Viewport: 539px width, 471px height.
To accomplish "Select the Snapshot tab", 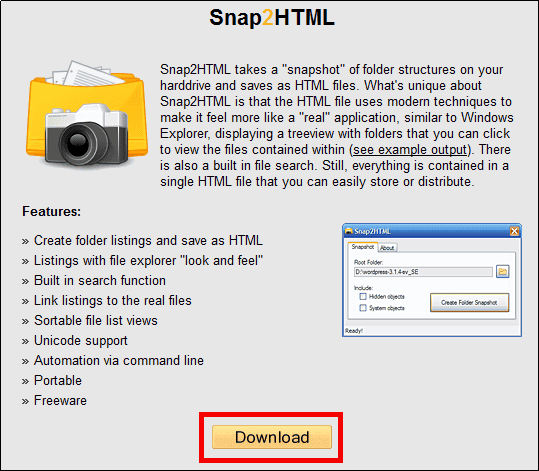I will click(x=363, y=247).
